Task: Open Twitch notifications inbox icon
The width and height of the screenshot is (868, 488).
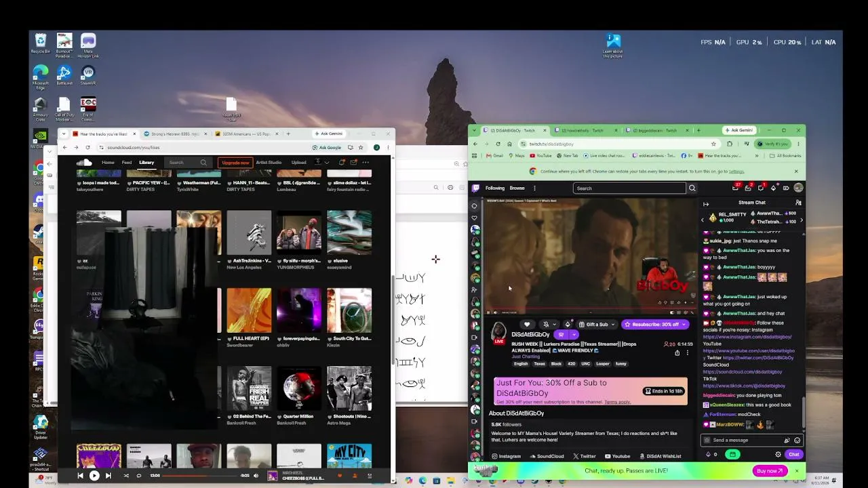Action: click(x=748, y=188)
